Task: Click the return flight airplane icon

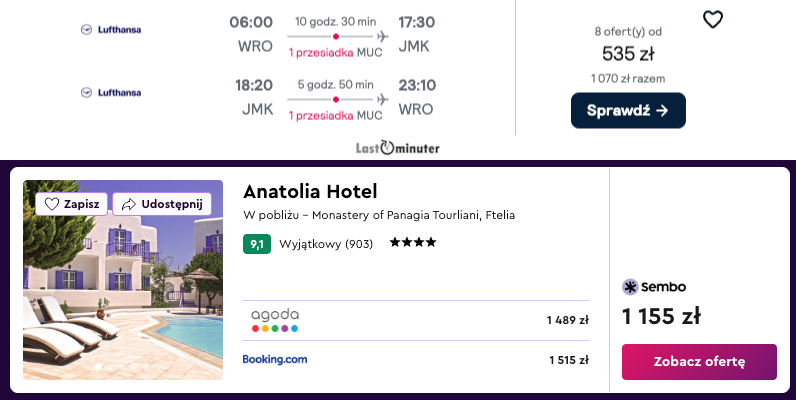Action: [383, 99]
